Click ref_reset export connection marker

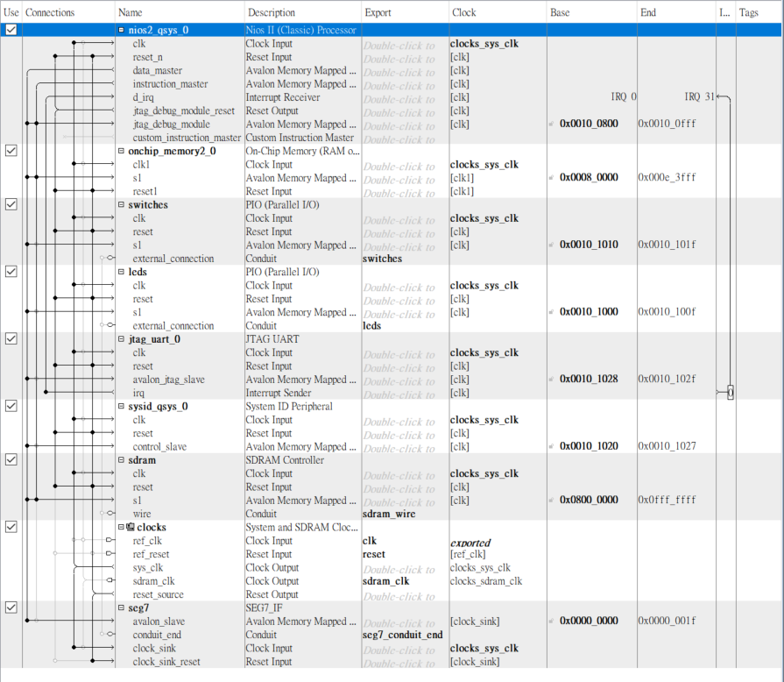pyautogui.click(x=109, y=553)
